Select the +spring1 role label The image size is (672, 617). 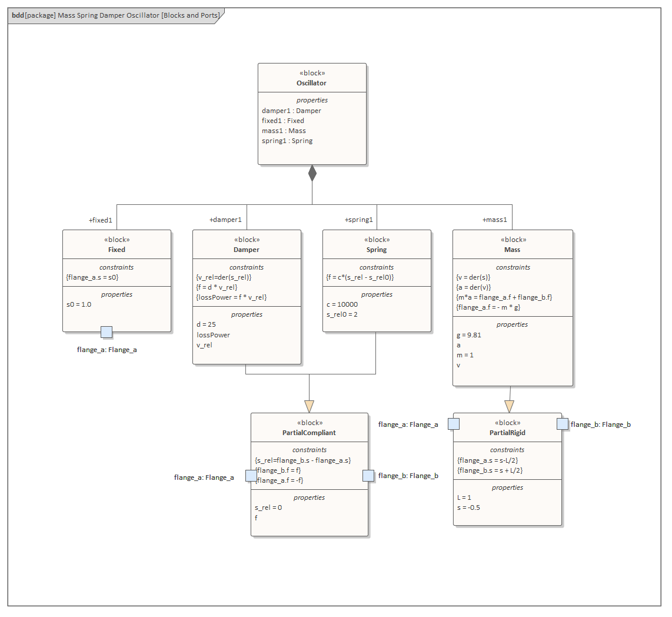pos(359,220)
